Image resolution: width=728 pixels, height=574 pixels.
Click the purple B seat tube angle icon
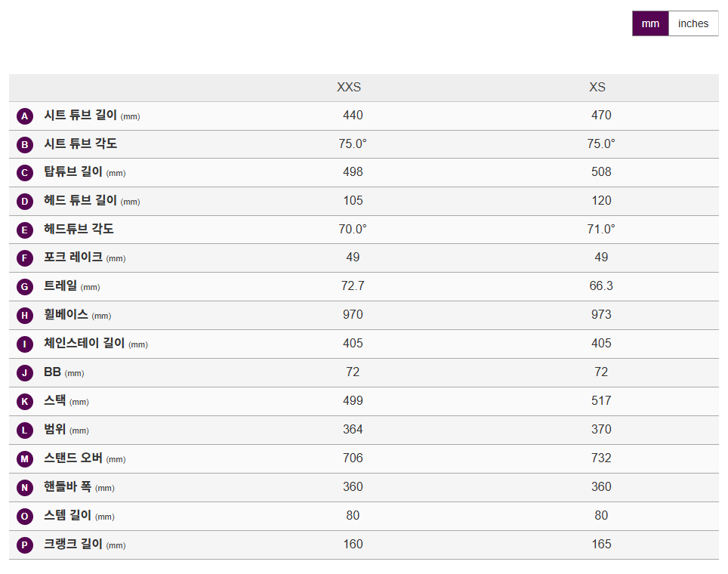pyautogui.click(x=24, y=144)
